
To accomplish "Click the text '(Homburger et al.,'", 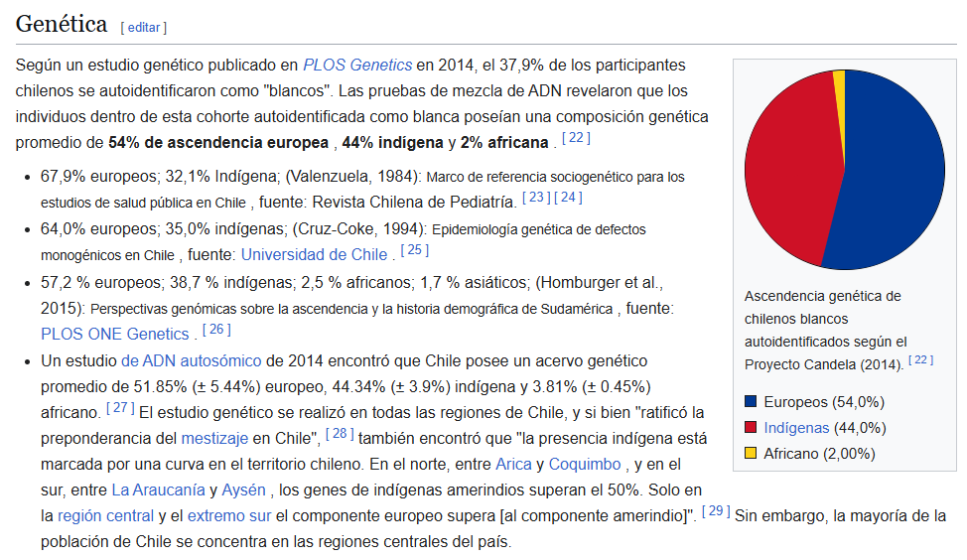I will point(599,282).
